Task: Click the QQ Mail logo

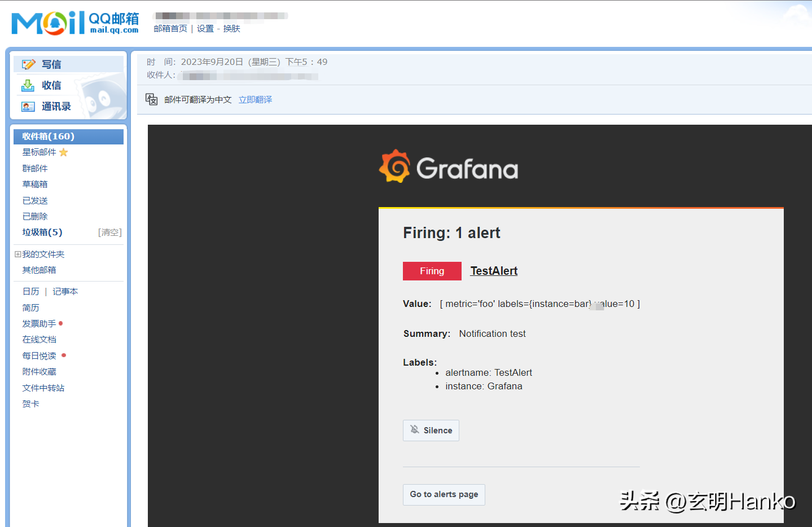Action: click(75, 23)
